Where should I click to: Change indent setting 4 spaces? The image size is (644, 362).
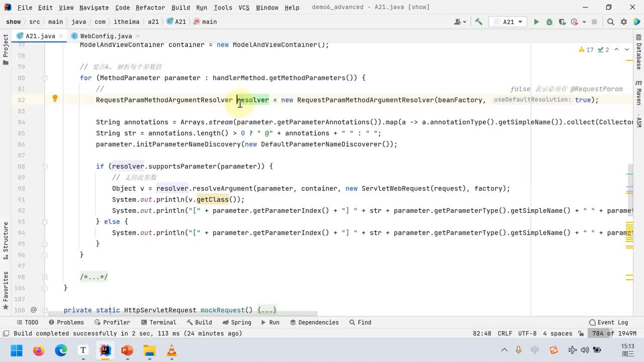point(557,333)
